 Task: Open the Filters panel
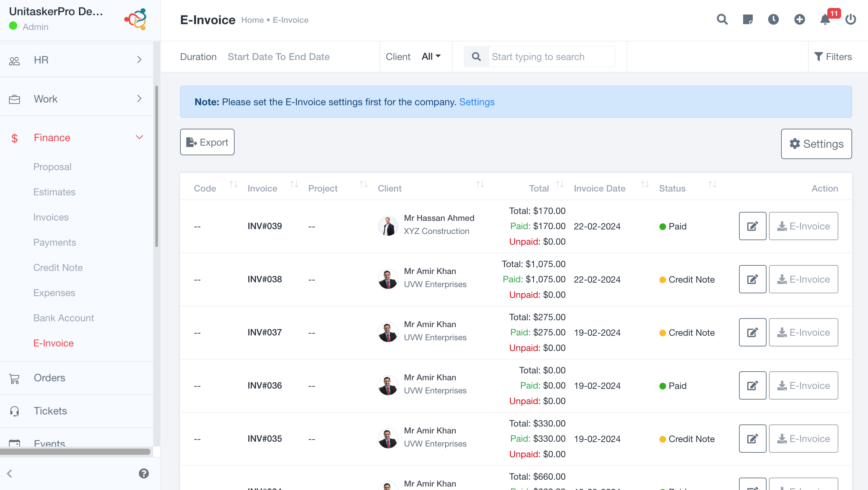pos(833,57)
